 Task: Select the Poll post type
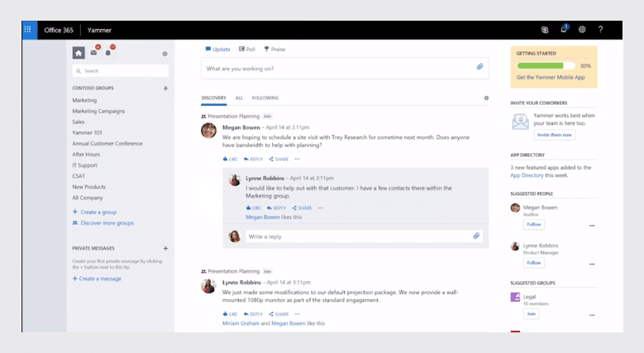(x=247, y=50)
